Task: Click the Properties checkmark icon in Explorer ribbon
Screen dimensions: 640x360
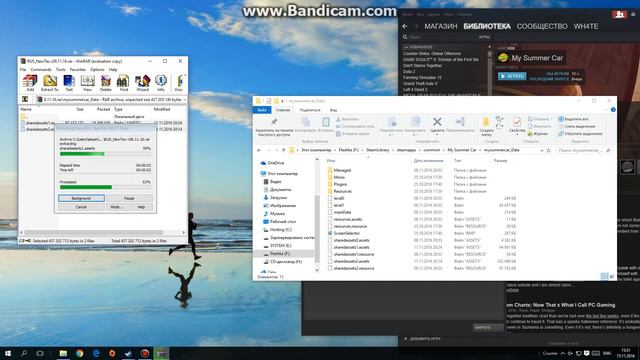Action: pos(517,122)
